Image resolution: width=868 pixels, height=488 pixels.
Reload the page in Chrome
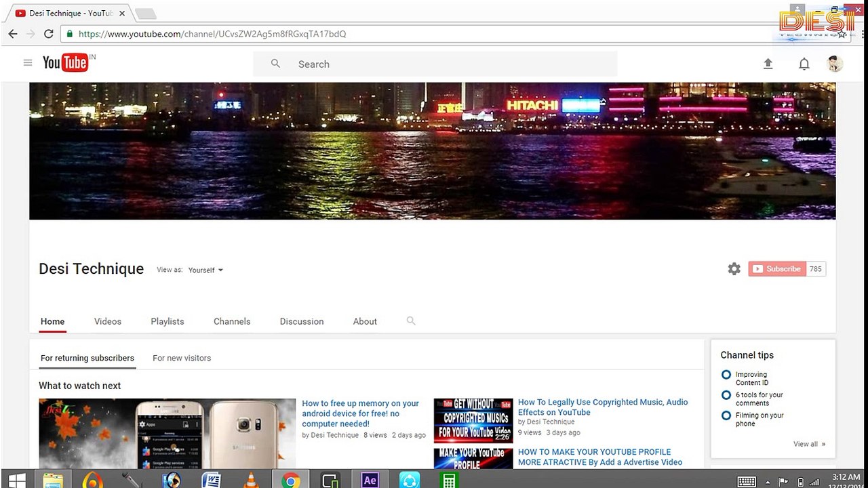(49, 34)
